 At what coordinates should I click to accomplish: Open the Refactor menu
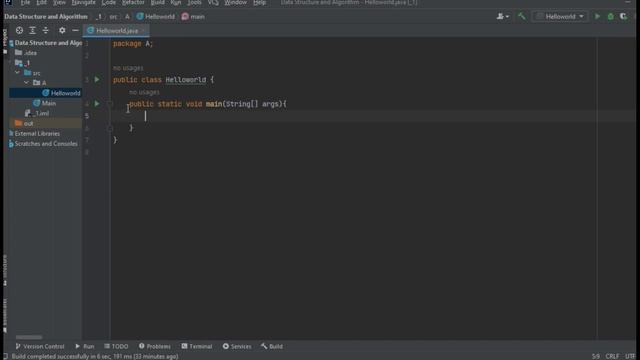point(133,2)
